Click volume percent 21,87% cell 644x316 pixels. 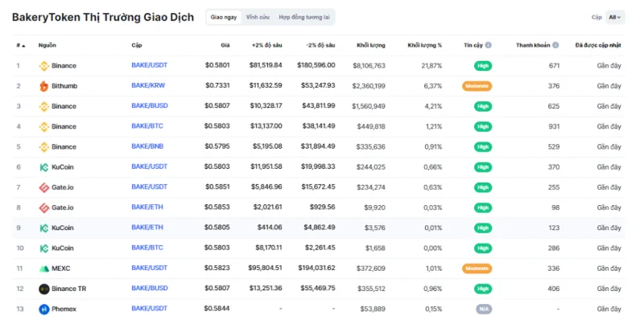[x=431, y=66]
